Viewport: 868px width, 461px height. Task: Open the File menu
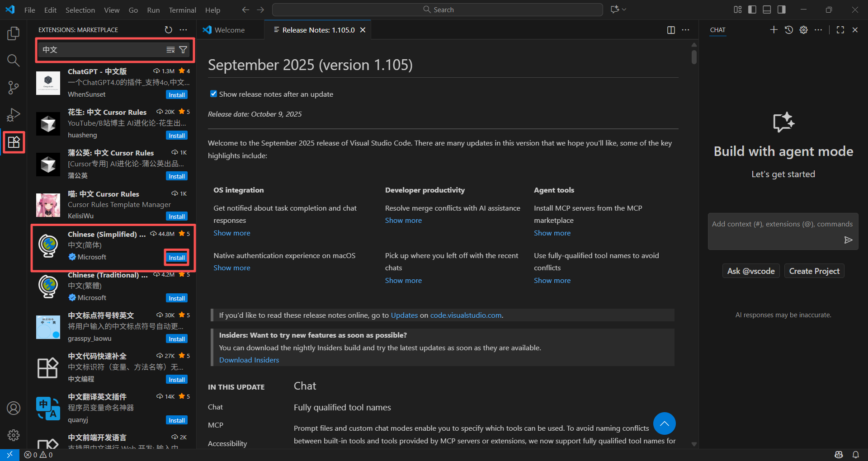30,9
